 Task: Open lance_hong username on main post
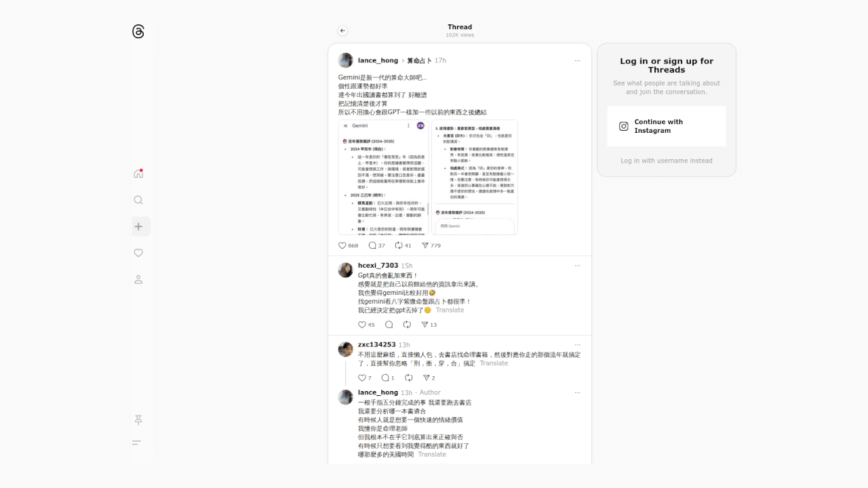378,60
